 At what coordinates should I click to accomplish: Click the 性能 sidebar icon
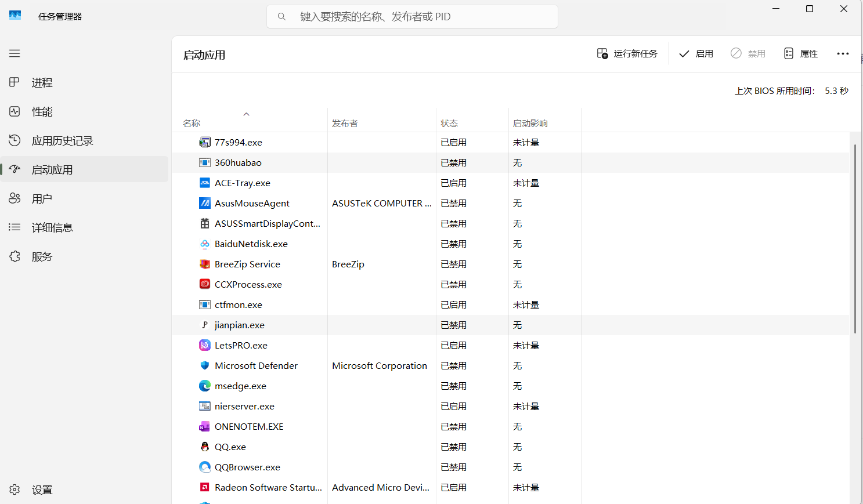(15, 111)
